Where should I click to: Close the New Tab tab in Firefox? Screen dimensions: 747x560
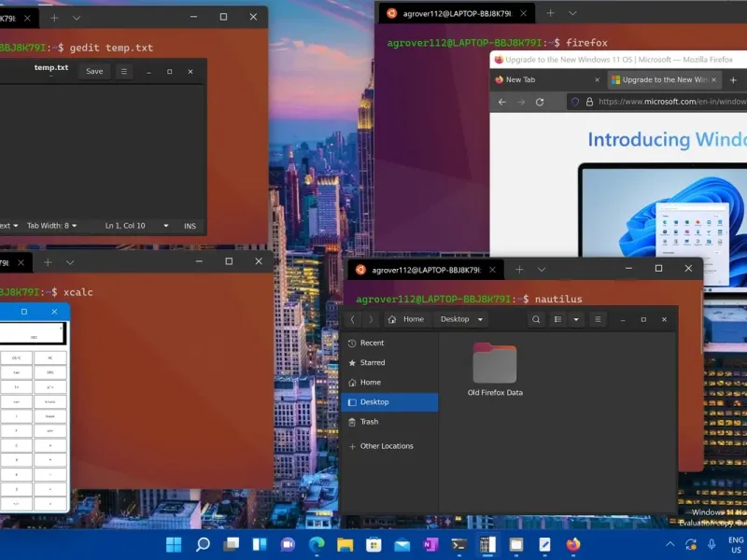[597, 80]
